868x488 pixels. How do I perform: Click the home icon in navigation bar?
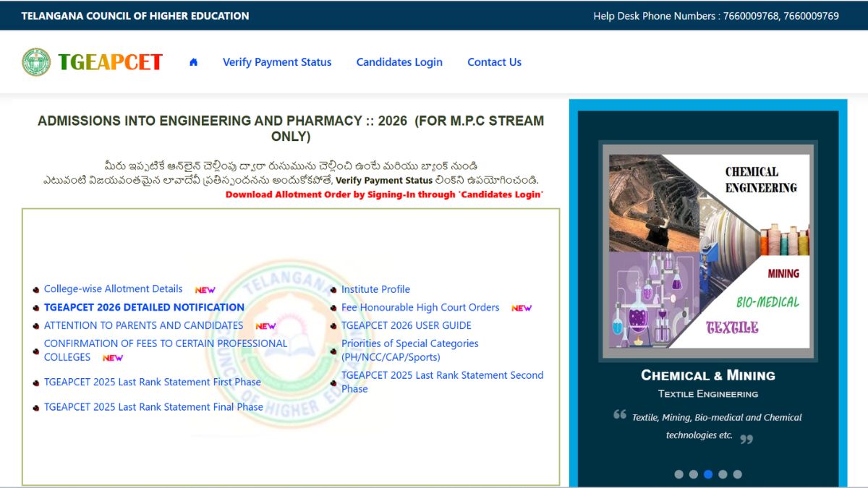pos(193,62)
